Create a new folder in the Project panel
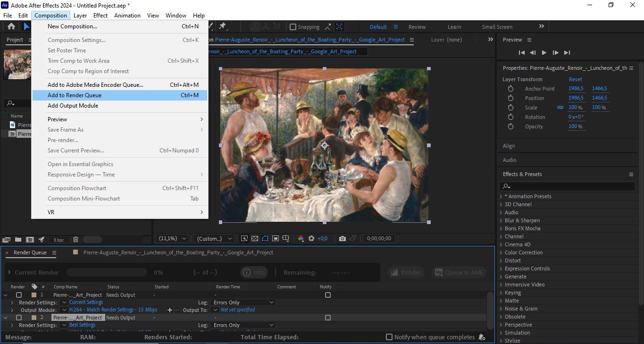This screenshot has width=644, height=344. [x=17, y=240]
